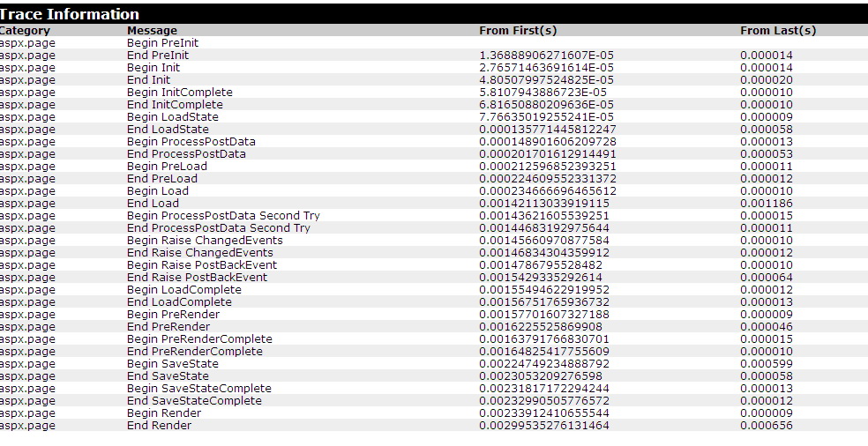Click the value 0.000135771445812247
The height and width of the screenshot is (446, 868).
[x=548, y=129]
